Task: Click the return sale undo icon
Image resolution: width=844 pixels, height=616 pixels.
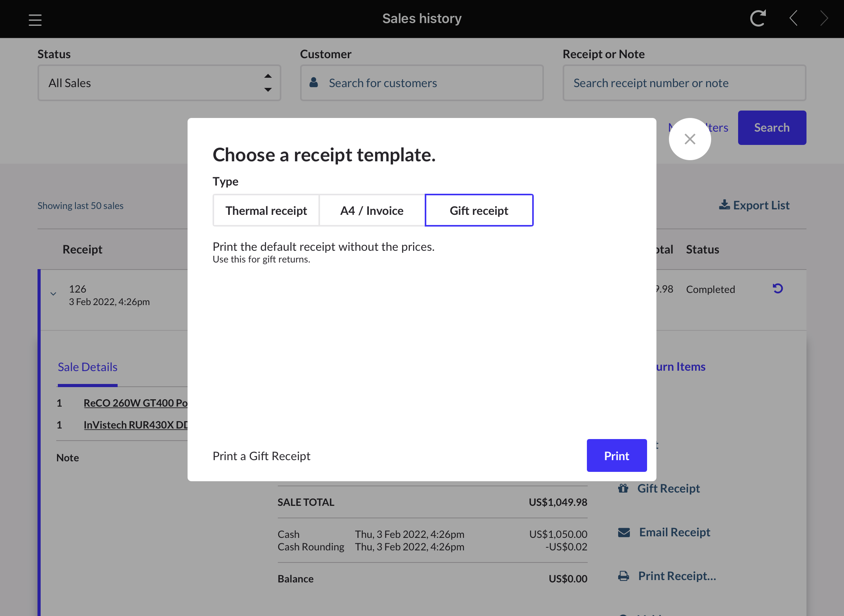Action: click(778, 289)
